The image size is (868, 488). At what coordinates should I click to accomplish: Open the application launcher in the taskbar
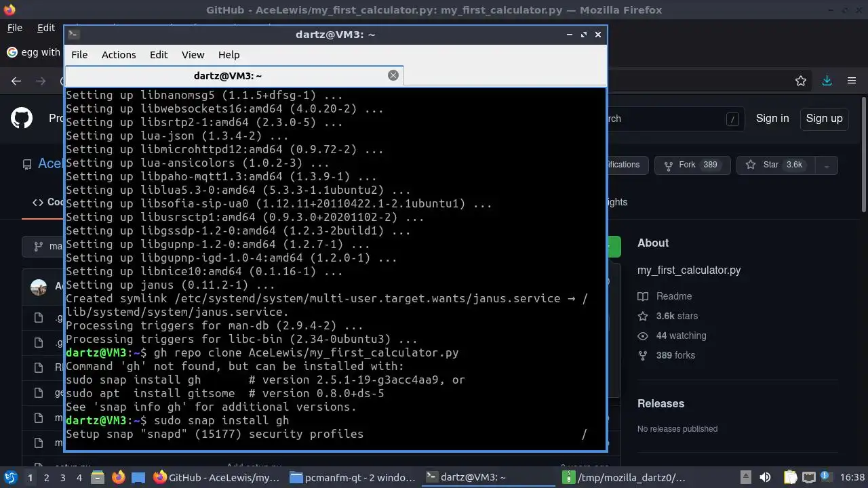pyautogui.click(x=10, y=477)
